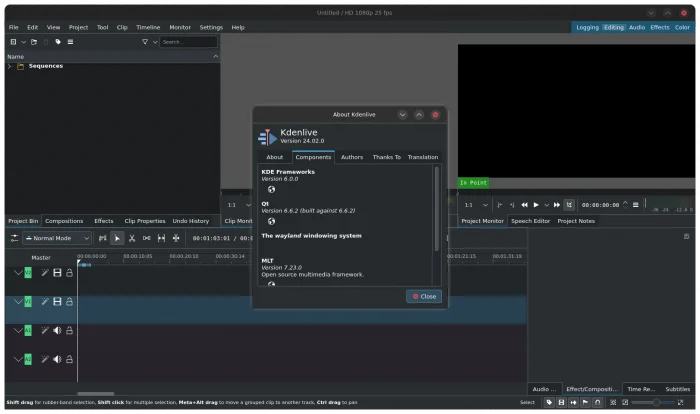Open the monitor 1:1 zoom dropdown
Screen dimensions: 700x414
click(472, 205)
